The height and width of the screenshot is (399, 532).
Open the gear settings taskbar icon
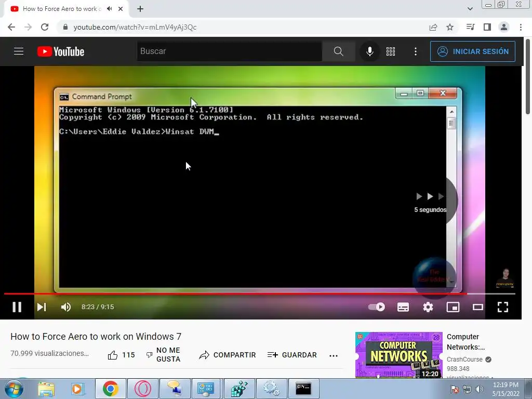tap(271, 389)
